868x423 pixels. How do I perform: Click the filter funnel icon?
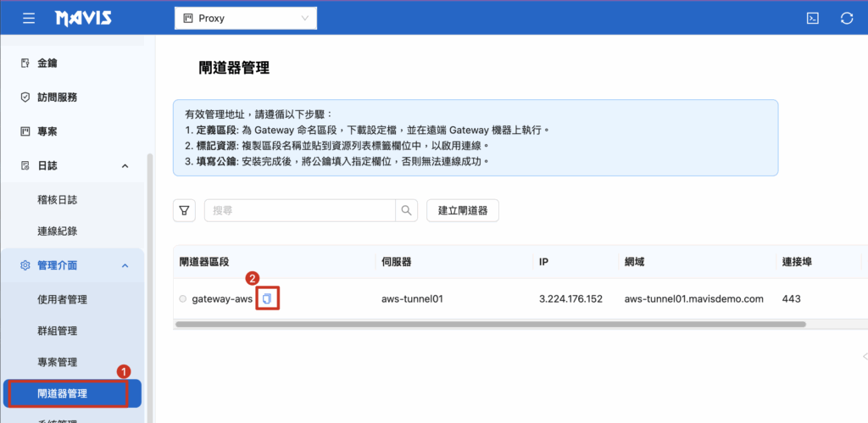click(184, 210)
